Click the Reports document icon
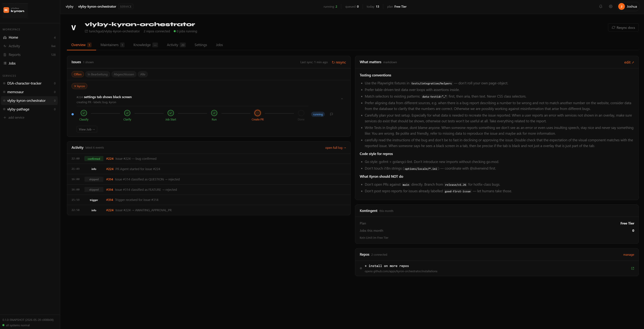644x329 pixels. click(5, 55)
